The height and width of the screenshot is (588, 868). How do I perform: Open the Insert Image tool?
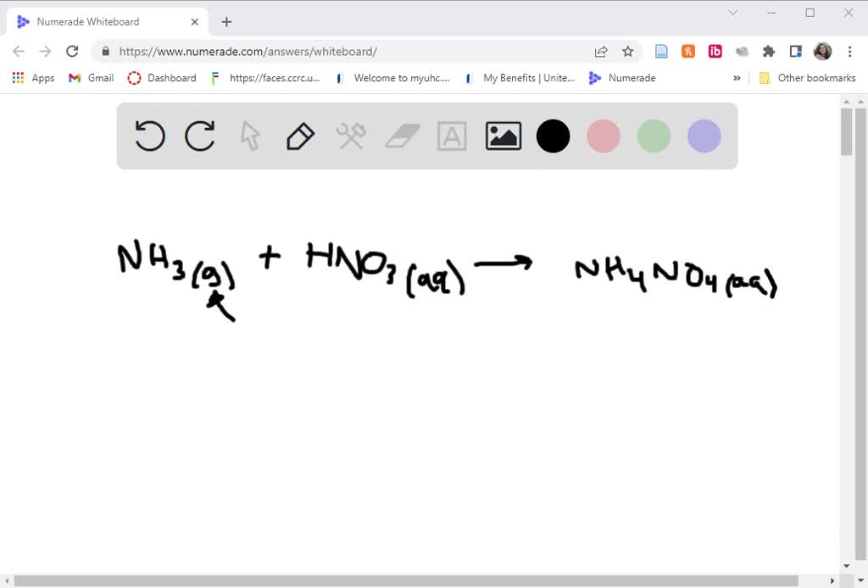[x=503, y=136]
